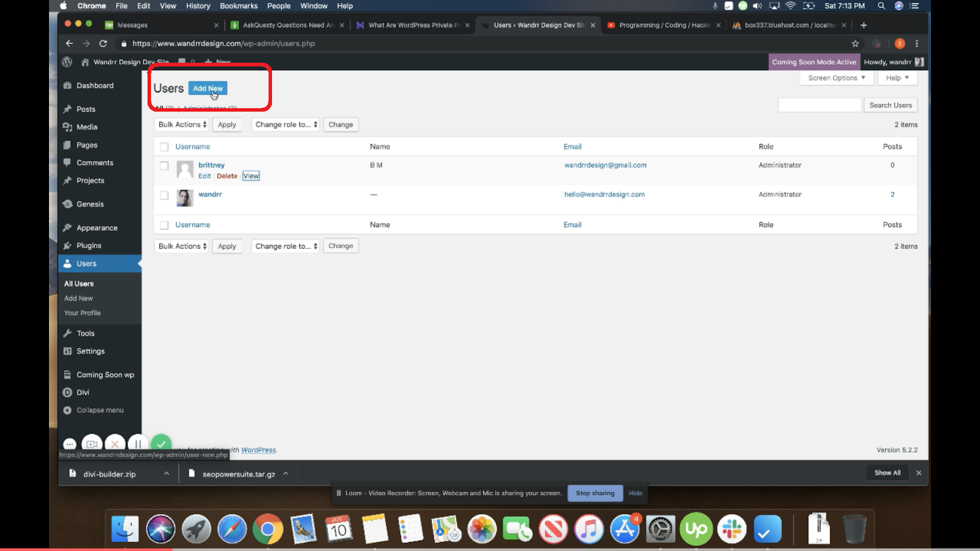Select the checkbox for user wandrr
980x551 pixels.
pos(164,195)
